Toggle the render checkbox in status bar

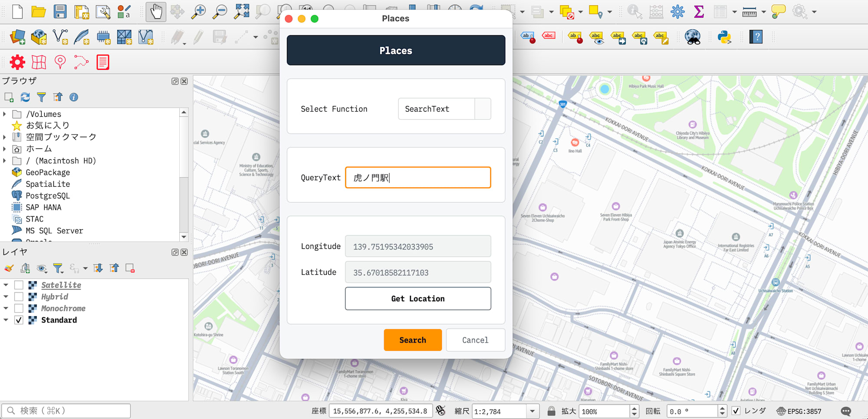pos(736,411)
